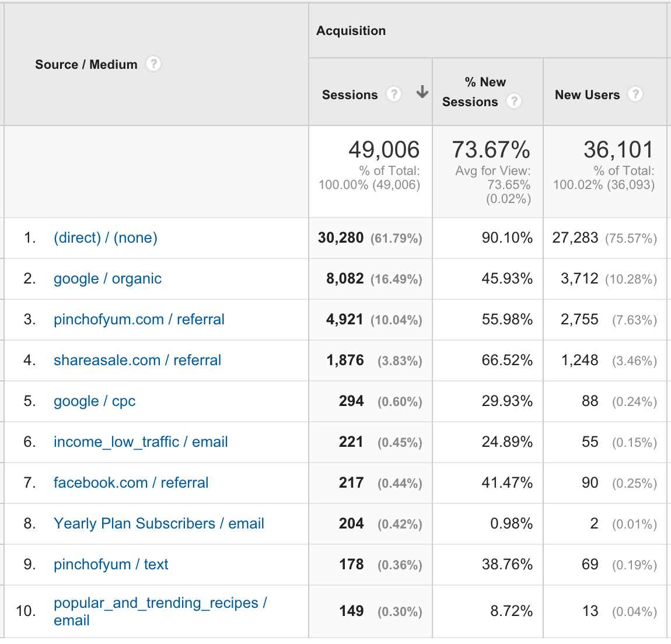
Task: Sort by New Users column header
Action: [x=587, y=94]
